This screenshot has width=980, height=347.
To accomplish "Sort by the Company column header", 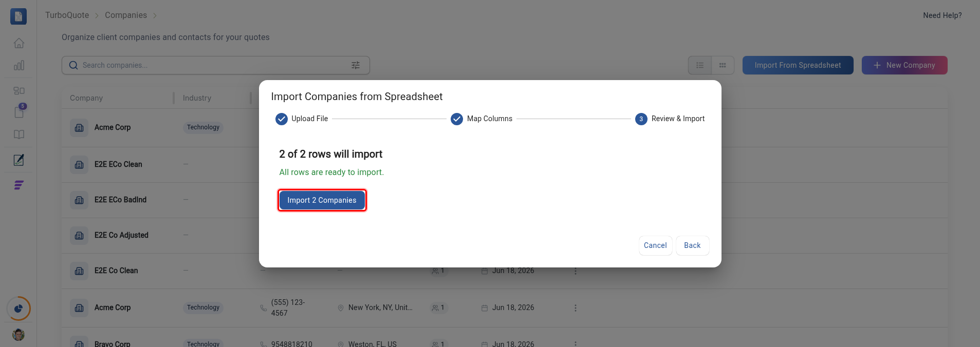I will point(86,98).
